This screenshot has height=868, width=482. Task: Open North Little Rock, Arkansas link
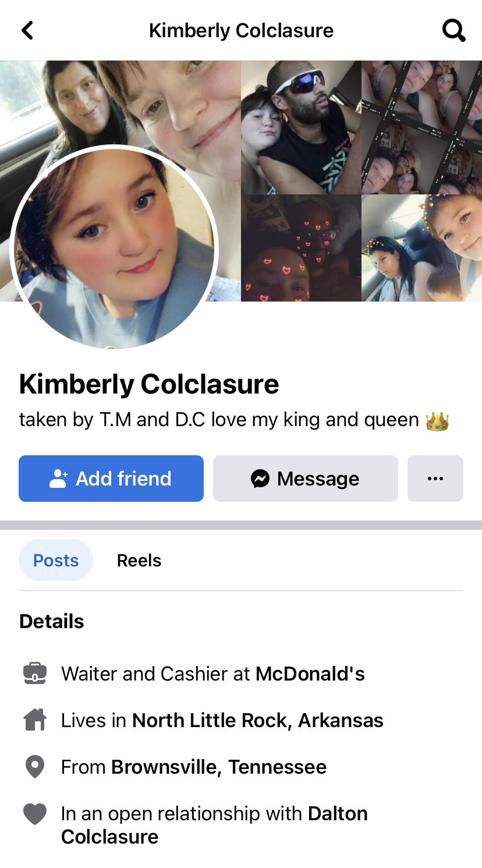pos(258,720)
